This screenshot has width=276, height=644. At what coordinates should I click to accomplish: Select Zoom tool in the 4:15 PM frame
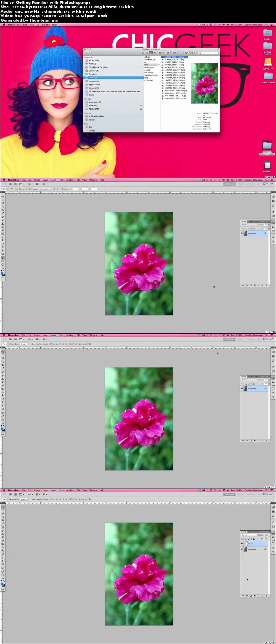[x=3, y=423]
